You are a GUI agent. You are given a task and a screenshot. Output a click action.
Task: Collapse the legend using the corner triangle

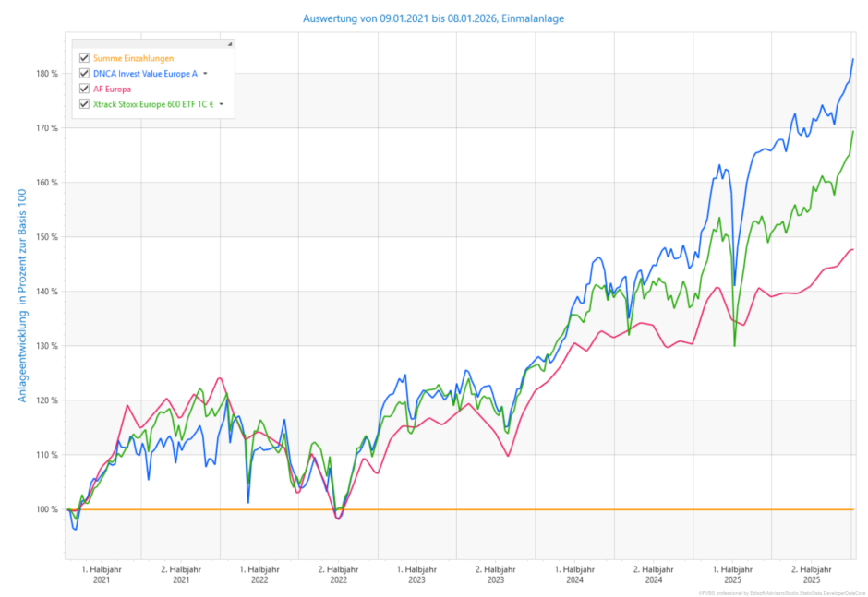coord(230,43)
